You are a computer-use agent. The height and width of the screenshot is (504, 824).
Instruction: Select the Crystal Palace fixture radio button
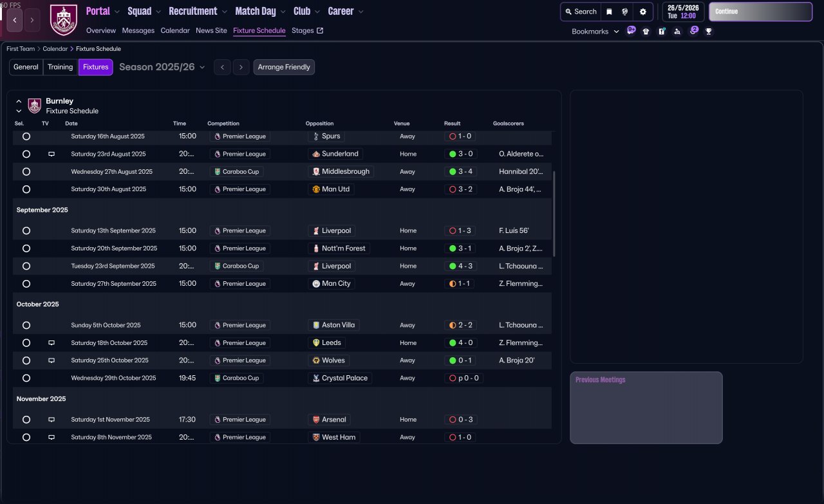point(26,378)
